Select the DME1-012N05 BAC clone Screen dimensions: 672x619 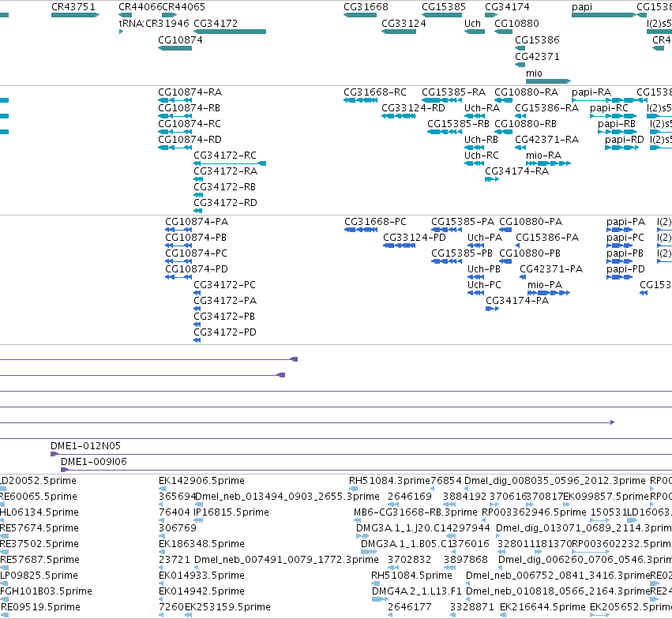362,454
